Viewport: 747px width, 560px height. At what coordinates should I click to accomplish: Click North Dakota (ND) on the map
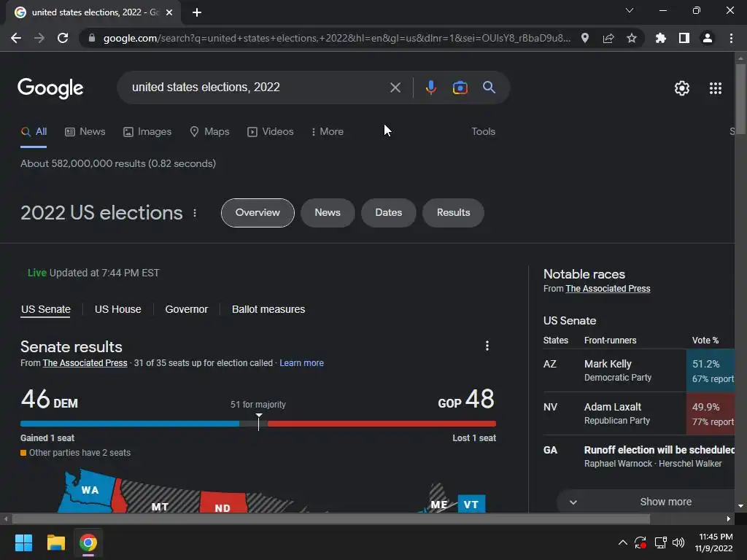point(222,503)
